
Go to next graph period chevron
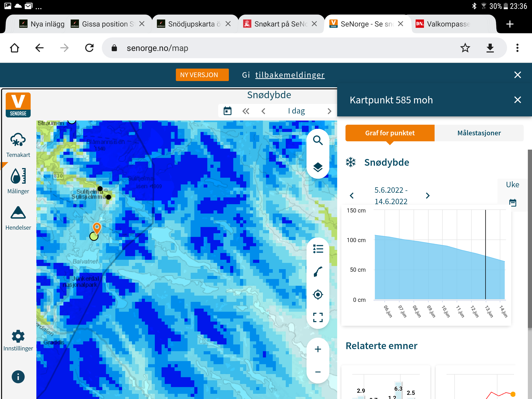[428, 196]
